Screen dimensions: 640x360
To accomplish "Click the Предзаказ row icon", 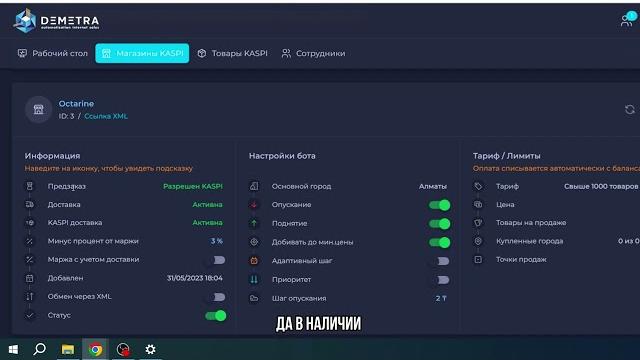I will click(x=30, y=186).
